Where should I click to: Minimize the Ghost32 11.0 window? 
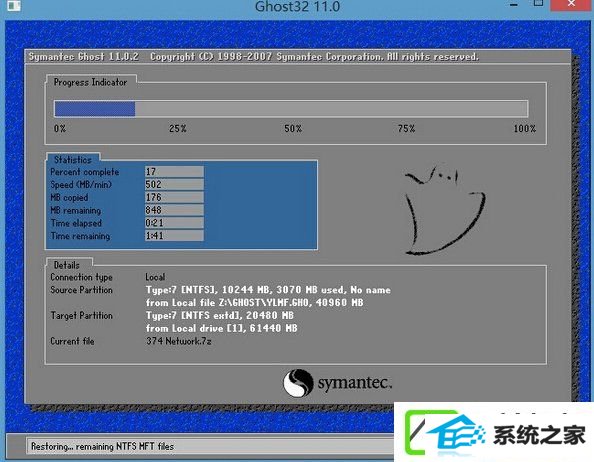[514, 5]
